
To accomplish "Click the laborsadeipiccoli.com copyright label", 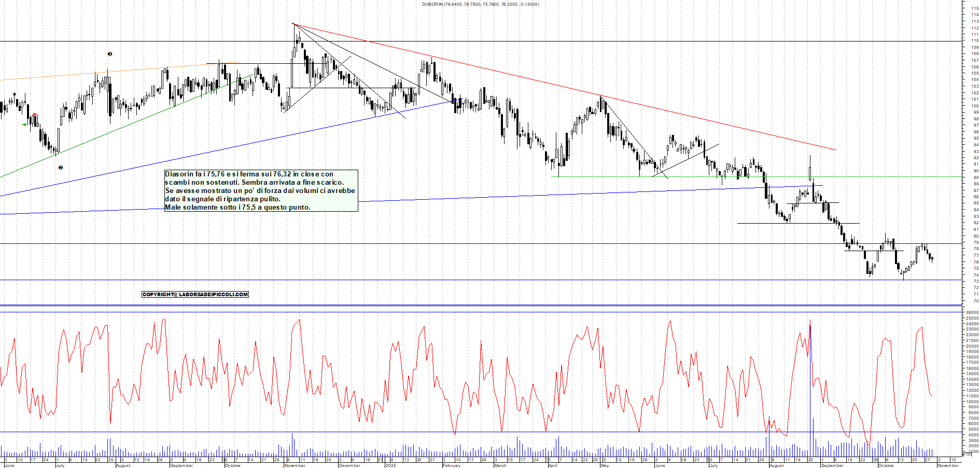I will point(195,295).
